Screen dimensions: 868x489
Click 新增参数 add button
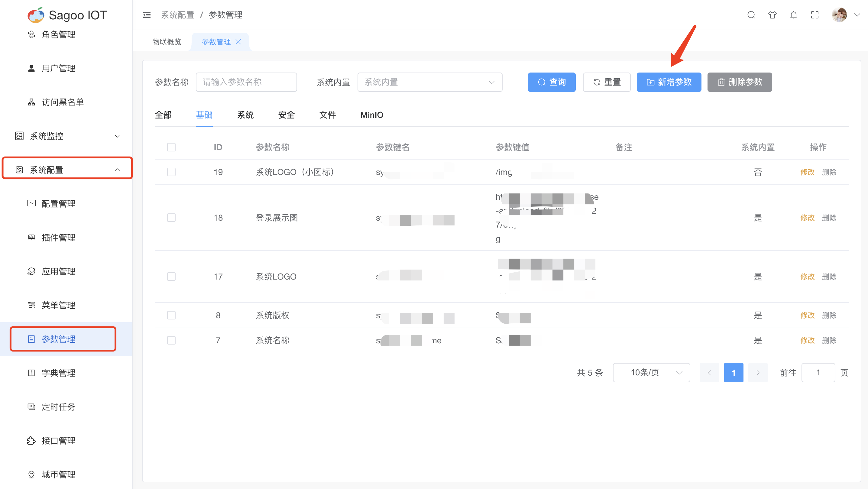(x=669, y=82)
